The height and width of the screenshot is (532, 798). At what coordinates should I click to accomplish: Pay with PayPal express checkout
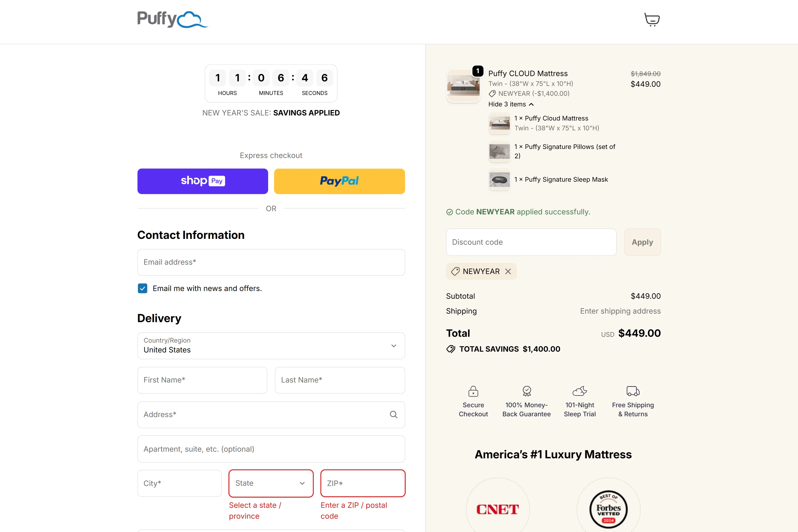(339, 181)
